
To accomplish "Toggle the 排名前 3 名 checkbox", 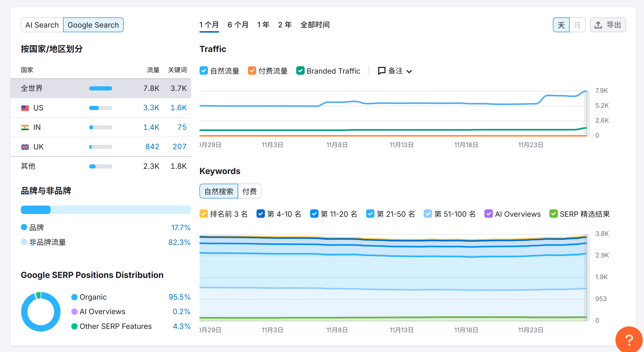I will pyautogui.click(x=204, y=214).
